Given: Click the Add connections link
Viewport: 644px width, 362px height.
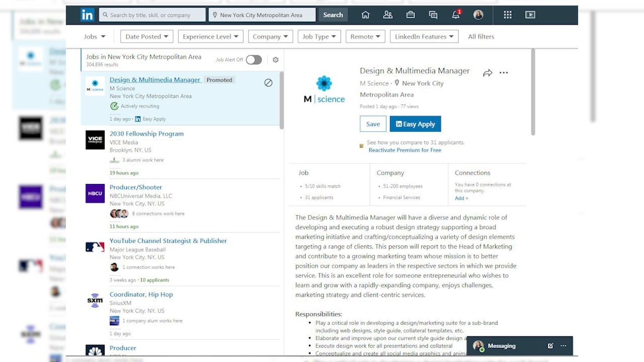Looking at the screenshot, I should (x=461, y=198).
